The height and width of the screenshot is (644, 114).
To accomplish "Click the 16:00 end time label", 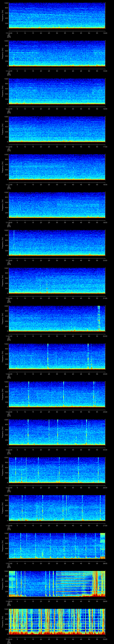I will 105,109.
